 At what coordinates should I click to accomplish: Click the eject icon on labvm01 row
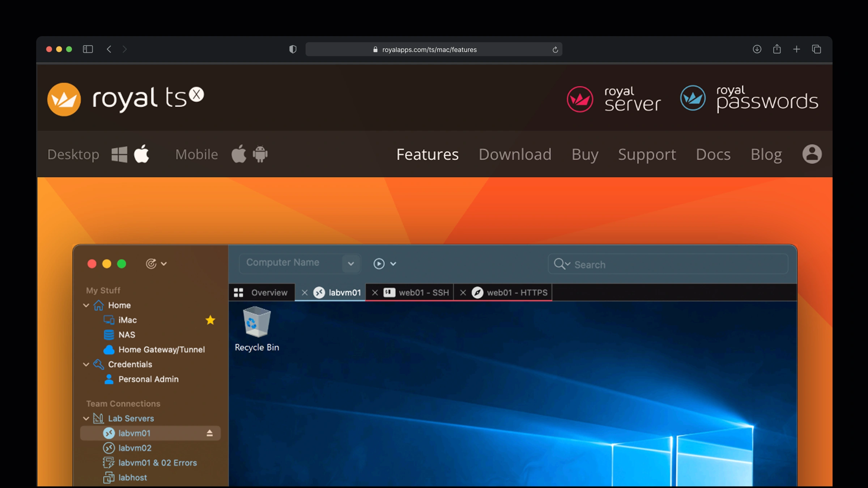pos(209,433)
